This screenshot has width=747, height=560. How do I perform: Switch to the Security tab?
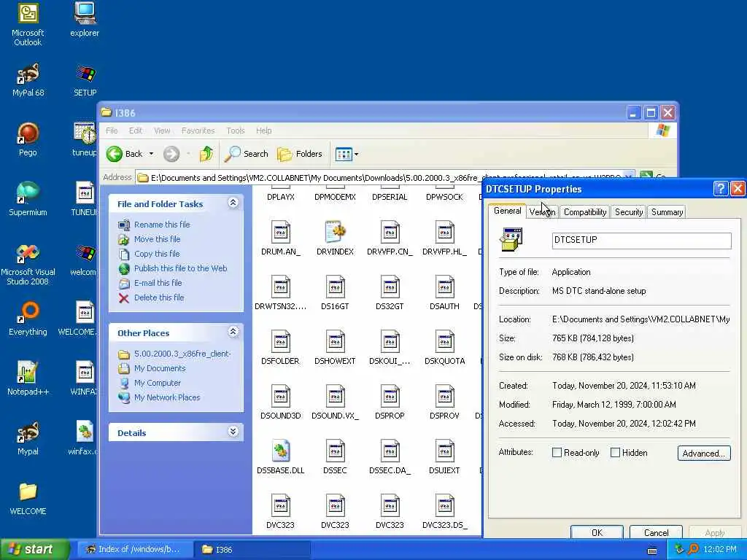628,212
